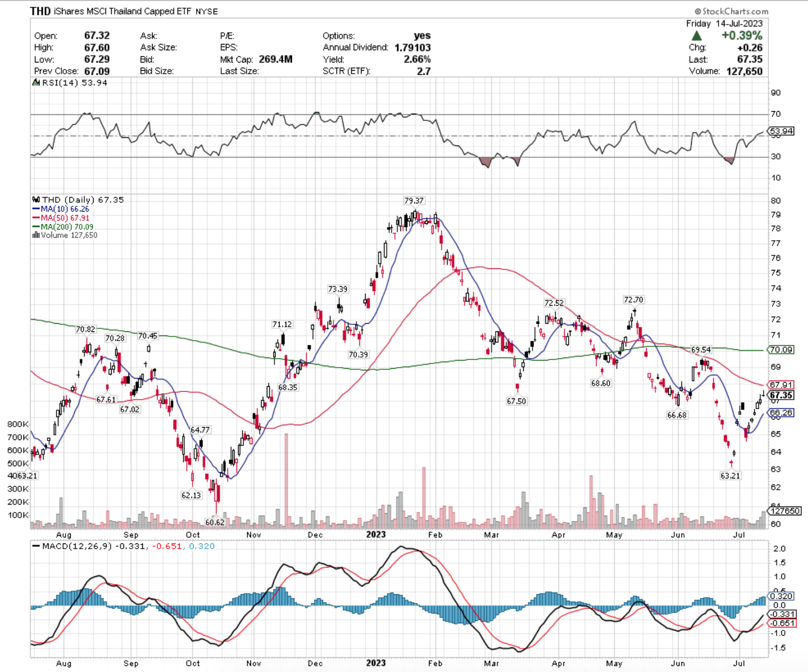This screenshot has width=808, height=672.
Task: Click the 71.12 price label
Action: (x=282, y=325)
